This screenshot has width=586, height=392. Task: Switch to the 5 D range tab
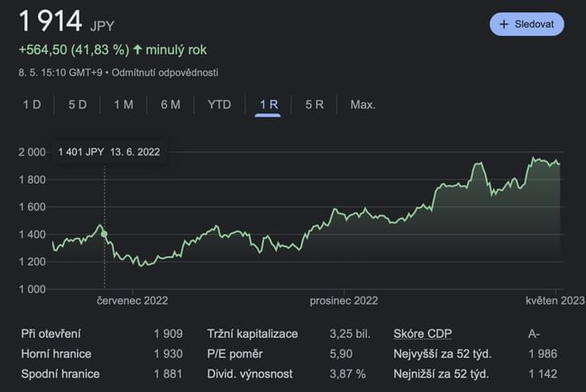point(78,105)
